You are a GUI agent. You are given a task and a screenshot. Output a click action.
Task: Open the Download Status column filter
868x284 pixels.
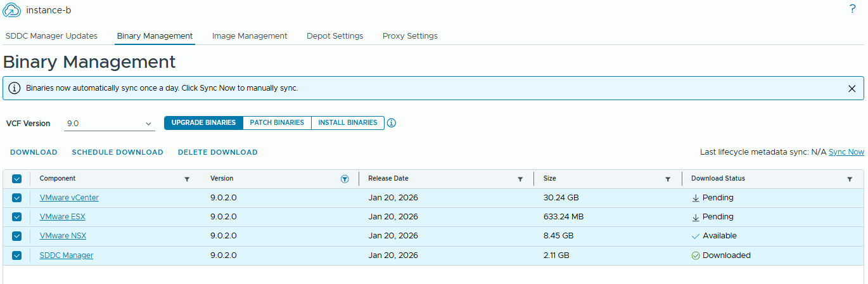coord(850,179)
